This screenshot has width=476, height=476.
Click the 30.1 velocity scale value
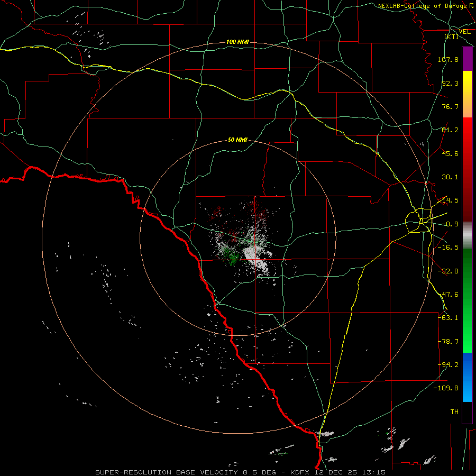(450, 177)
